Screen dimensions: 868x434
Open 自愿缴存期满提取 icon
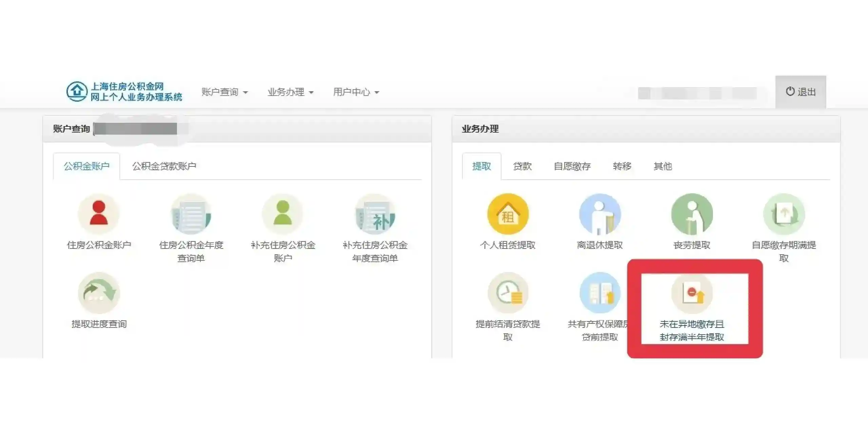click(x=784, y=214)
